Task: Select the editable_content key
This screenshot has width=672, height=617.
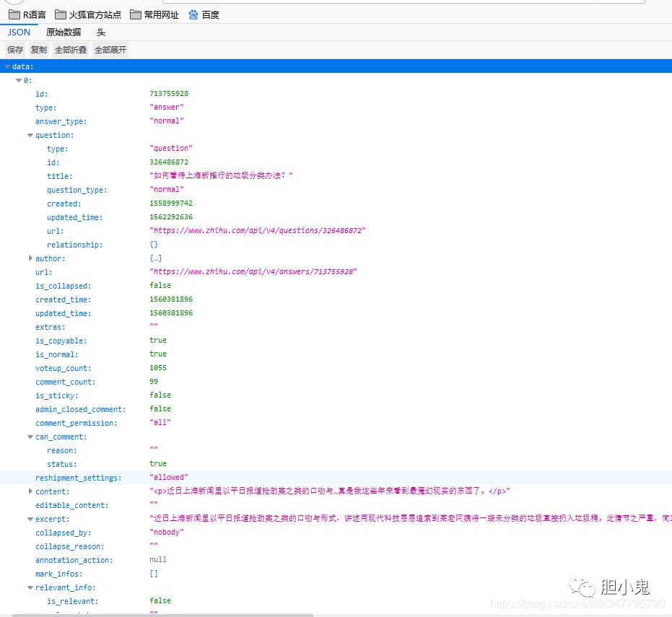Action: [x=71, y=505]
